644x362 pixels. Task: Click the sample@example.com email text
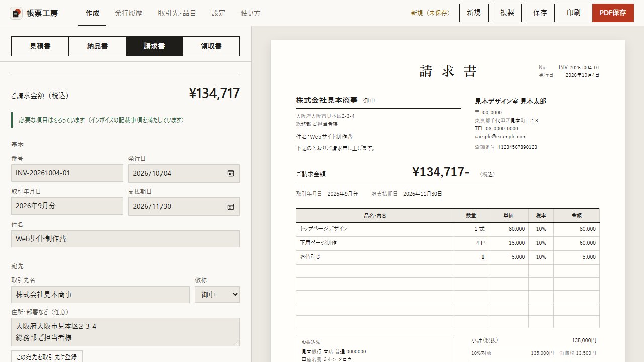501,137
